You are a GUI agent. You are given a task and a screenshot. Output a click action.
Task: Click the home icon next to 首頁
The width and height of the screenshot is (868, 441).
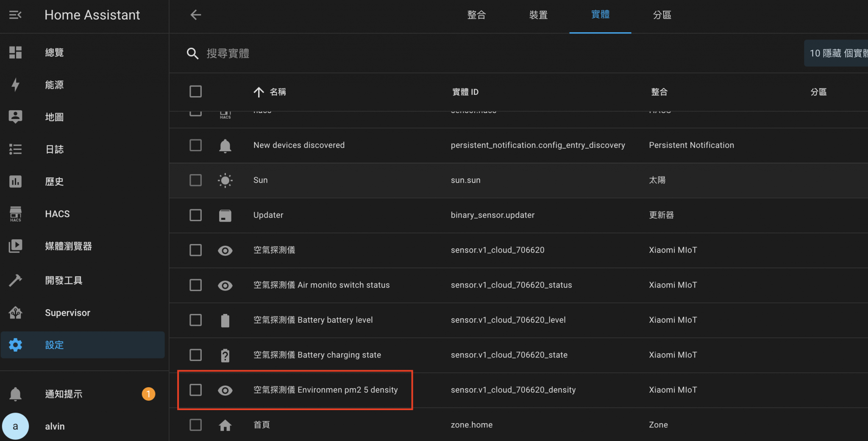coord(225,424)
